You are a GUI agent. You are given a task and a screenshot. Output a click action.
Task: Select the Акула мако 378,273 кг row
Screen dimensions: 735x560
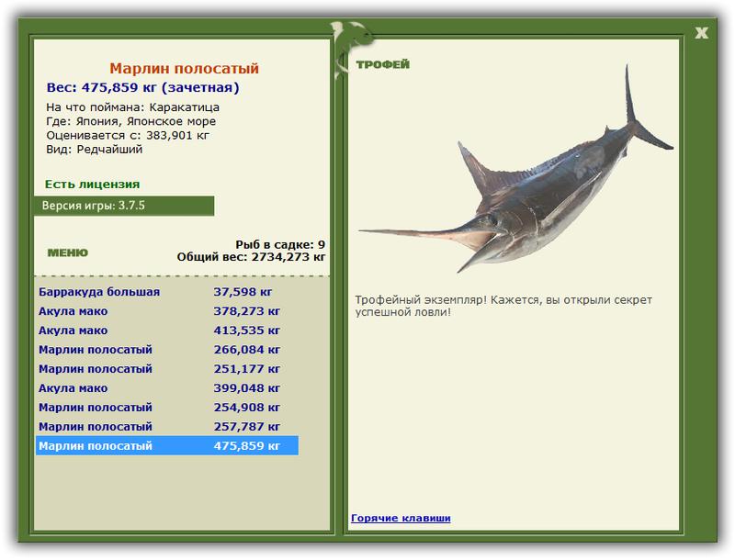point(167,311)
